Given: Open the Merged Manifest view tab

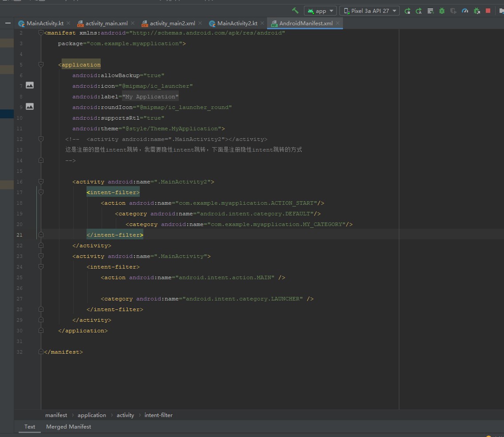Looking at the screenshot, I should click(68, 427).
